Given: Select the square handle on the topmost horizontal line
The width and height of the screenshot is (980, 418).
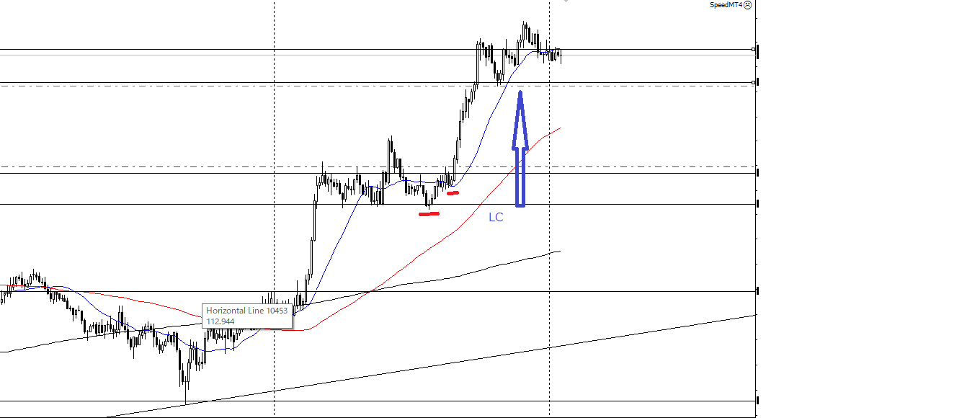Looking at the screenshot, I should (753, 50).
